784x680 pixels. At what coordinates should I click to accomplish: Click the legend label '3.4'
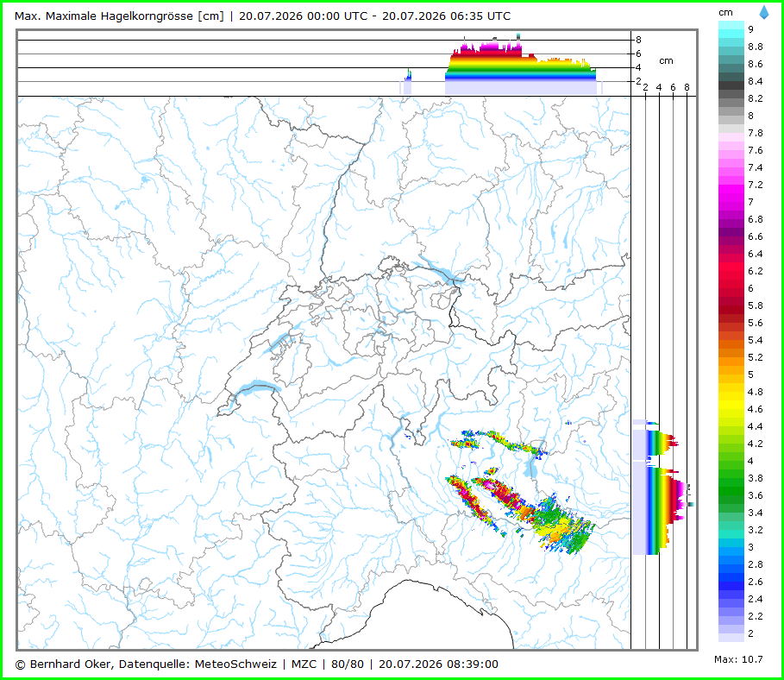point(756,513)
